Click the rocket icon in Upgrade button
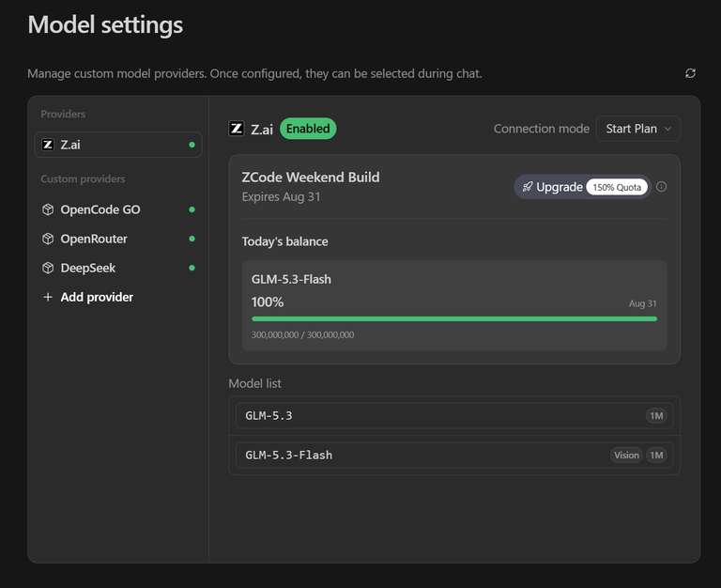The height and width of the screenshot is (588, 721). 528,187
